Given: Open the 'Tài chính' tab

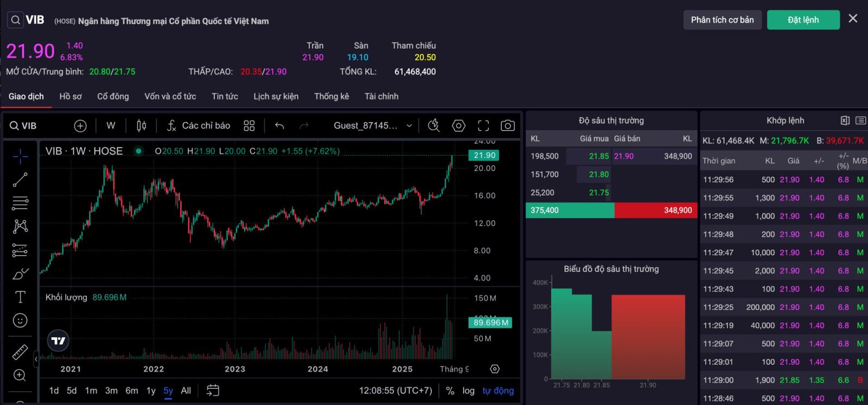Looking at the screenshot, I should point(381,96).
